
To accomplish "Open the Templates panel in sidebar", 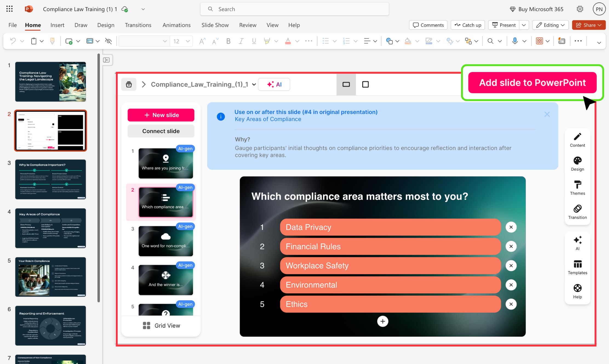I will (577, 267).
